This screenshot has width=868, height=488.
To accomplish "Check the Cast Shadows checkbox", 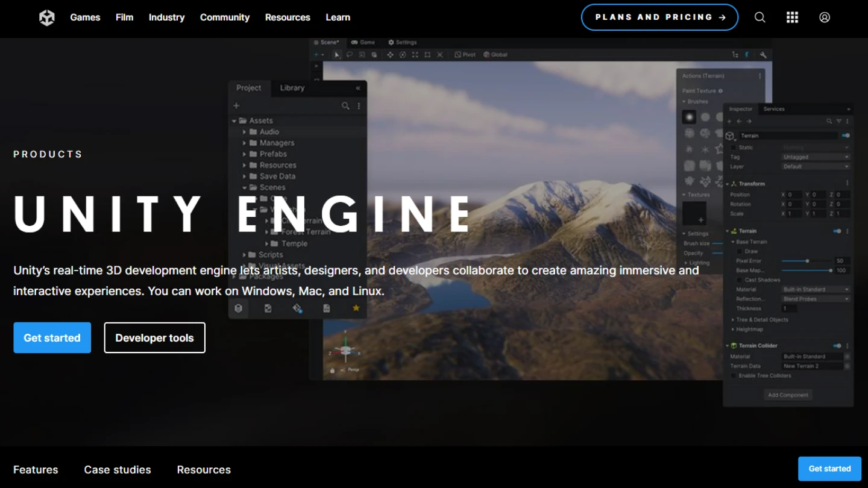I will [740, 280].
